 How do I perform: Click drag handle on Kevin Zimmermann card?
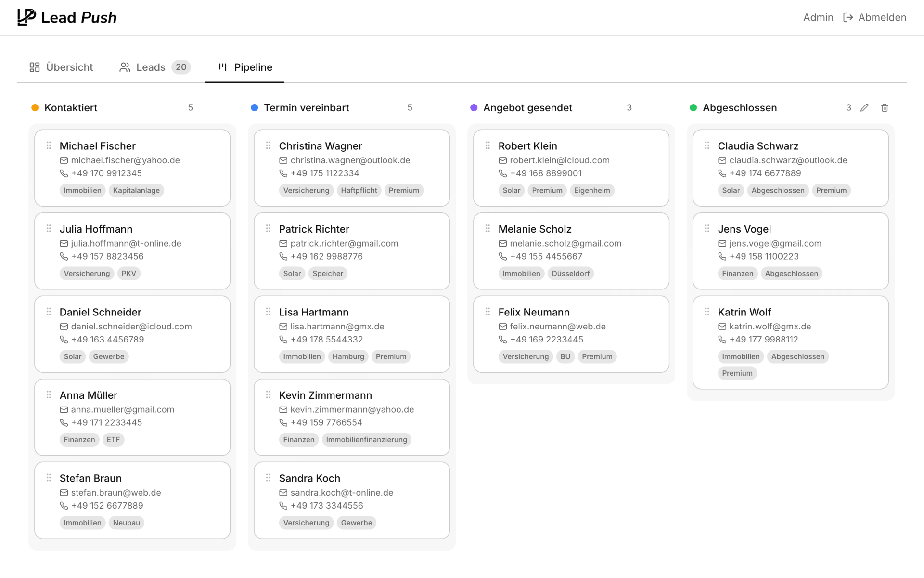pyautogui.click(x=268, y=394)
